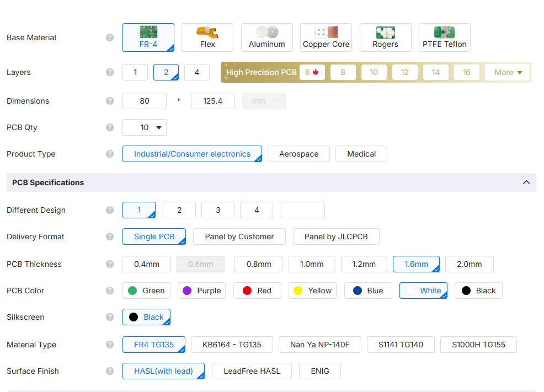Select 2.0mm PCB thickness
The height and width of the screenshot is (392, 544).
click(469, 264)
